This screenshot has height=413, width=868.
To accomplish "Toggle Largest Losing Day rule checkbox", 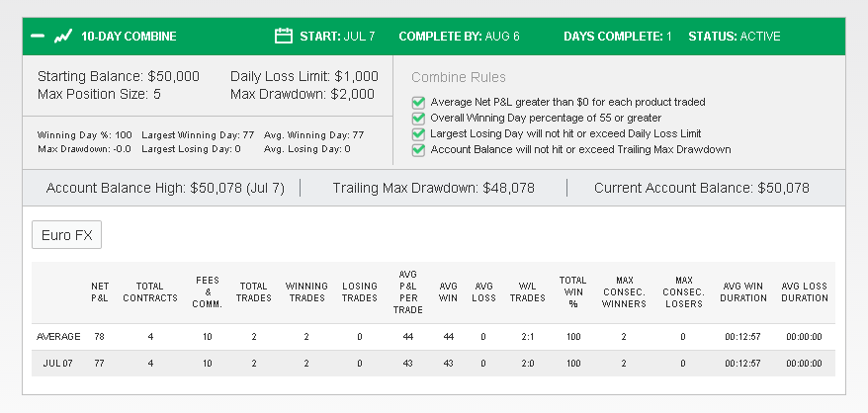I will point(418,134).
